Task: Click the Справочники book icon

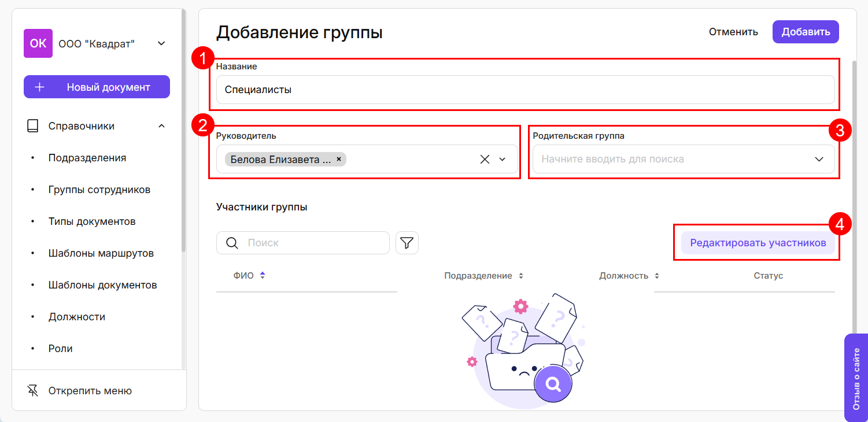Action: click(x=33, y=126)
